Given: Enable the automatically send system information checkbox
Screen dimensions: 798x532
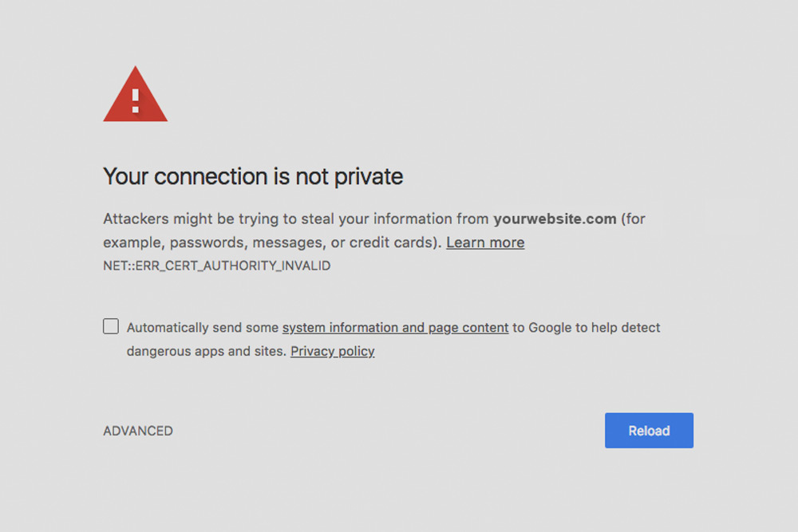Looking at the screenshot, I should [x=111, y=326].
